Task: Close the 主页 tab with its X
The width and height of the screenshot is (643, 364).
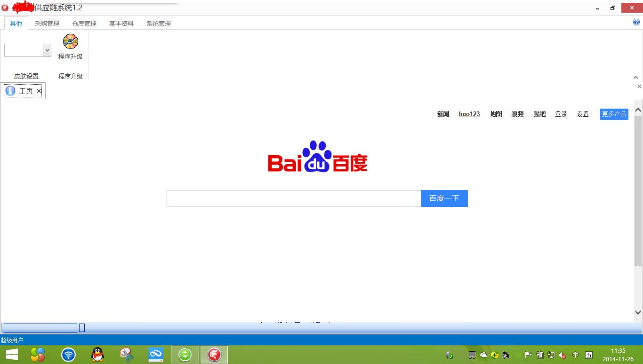Action: pyautogui.click(x=39, y=91)
